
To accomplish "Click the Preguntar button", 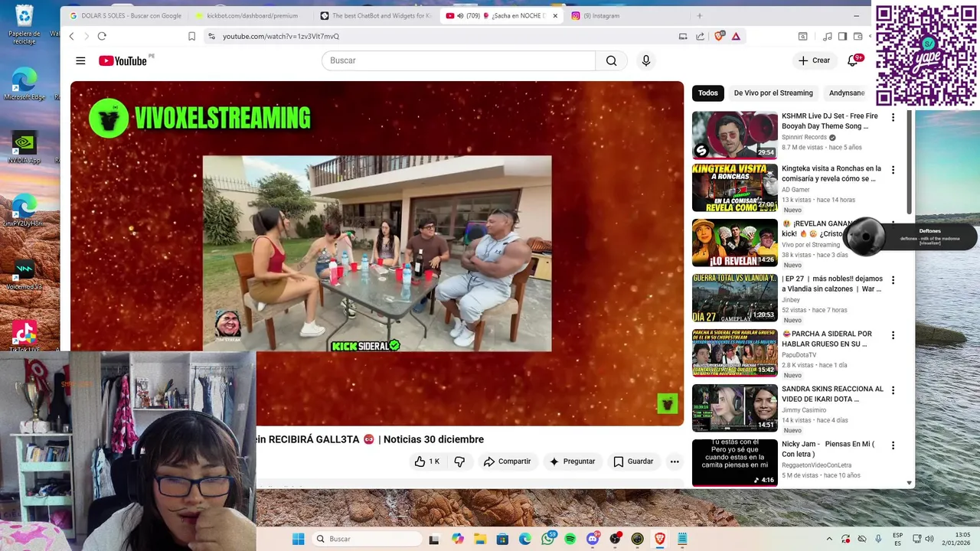I will click(572, 461).
